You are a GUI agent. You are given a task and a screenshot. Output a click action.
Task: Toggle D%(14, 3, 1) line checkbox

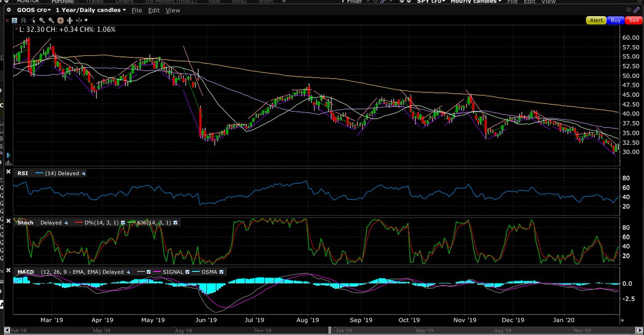122,223
